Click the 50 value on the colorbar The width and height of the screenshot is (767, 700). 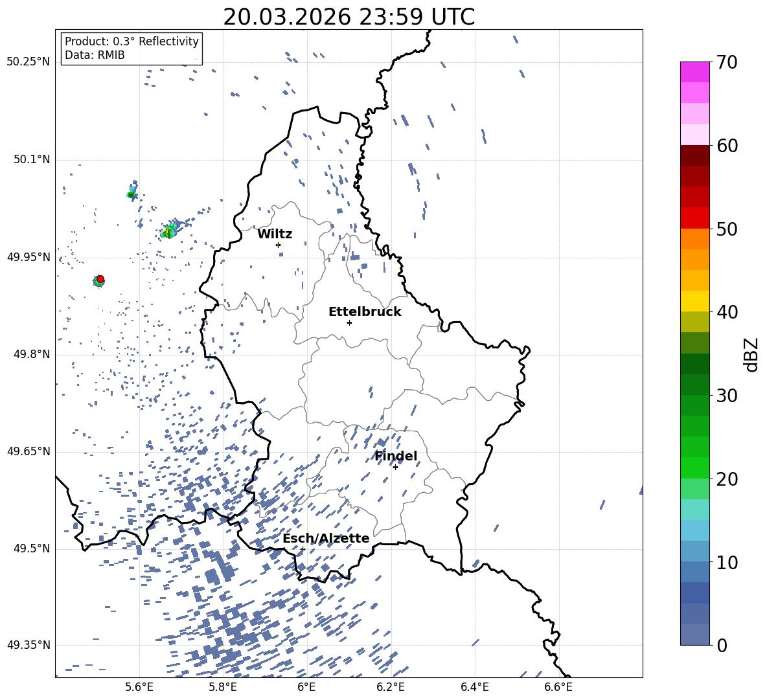point(726,229)
